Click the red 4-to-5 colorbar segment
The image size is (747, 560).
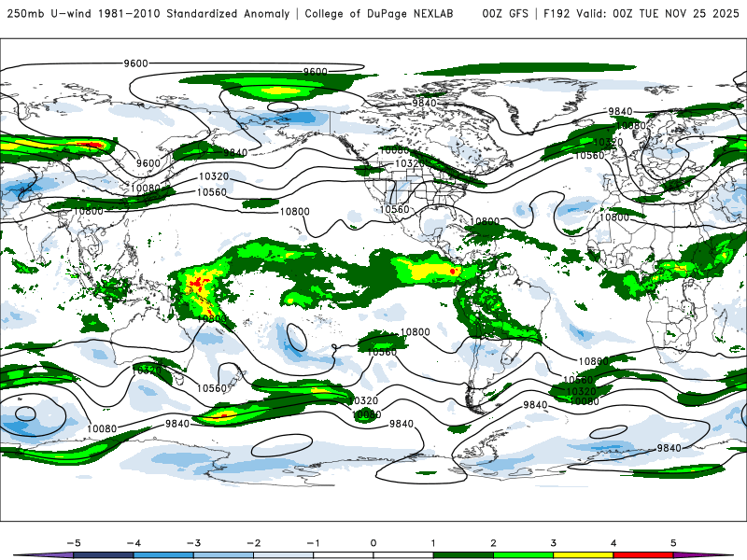(x=642, y=555)
